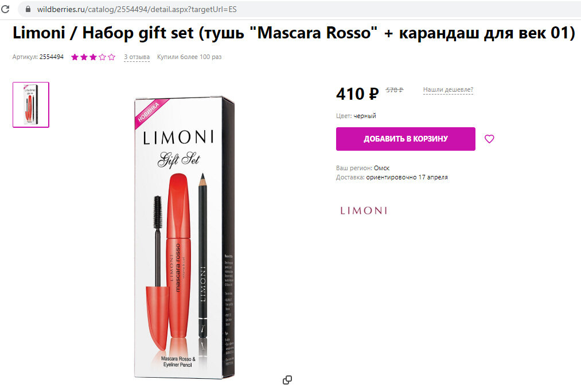
Task: Click the third filled rating star
Action: tap(93, 57)
